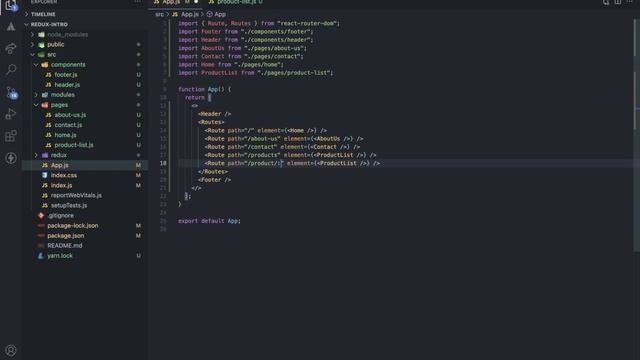The width and height of the screenshot is (640, 360).
Task: Click the 'function App() {' line
Action: click(x=204, y=89)
